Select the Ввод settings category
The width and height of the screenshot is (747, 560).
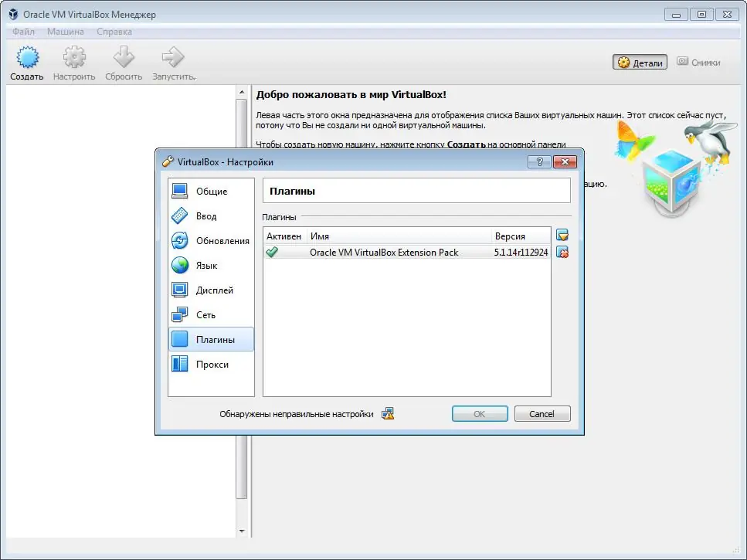point(211,216)
